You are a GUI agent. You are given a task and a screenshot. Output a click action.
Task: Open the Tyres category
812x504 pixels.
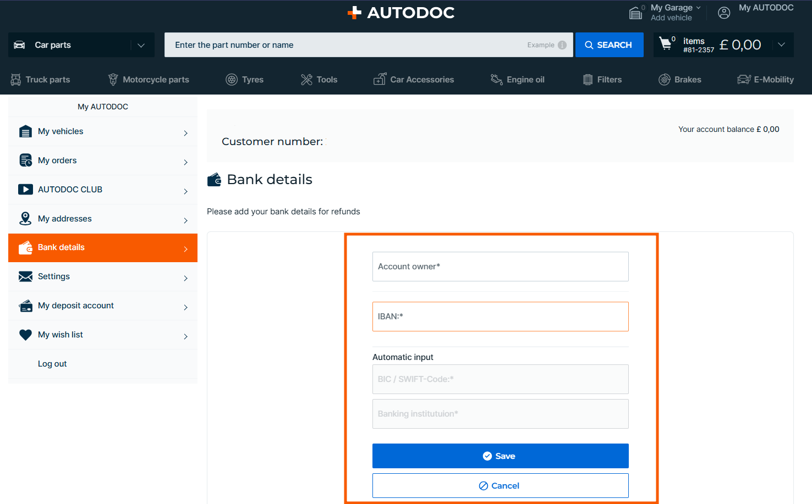(x=245, y=80)
